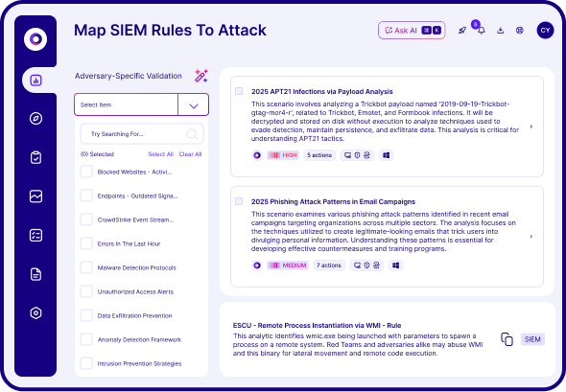Click the Try Searching For field
This screenshot has width=566, height=392.
142,134
